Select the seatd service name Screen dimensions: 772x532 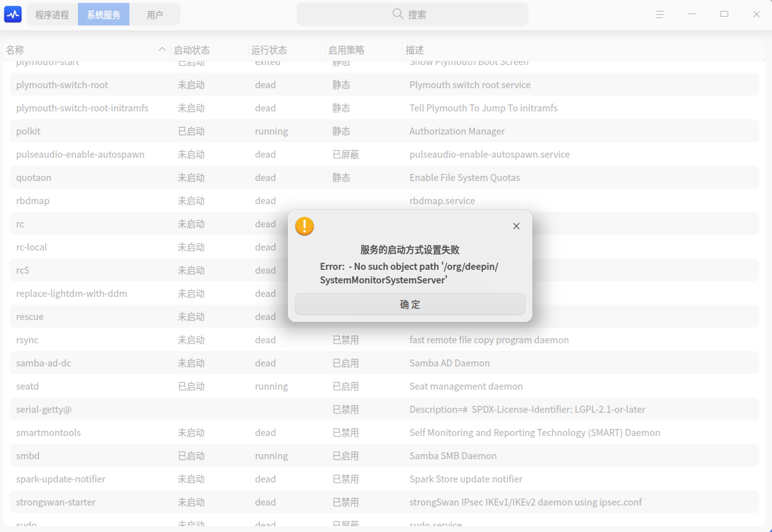click(x=28, y=386)
